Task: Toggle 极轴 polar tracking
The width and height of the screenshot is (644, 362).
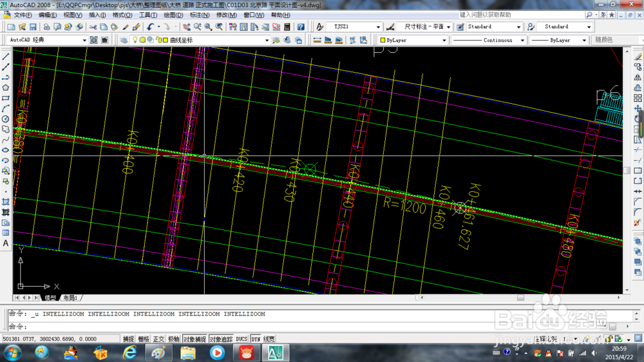Action: click(174, 339)
